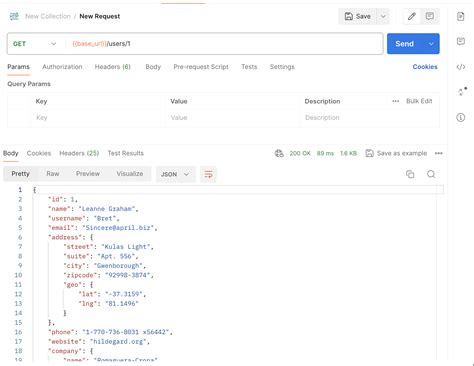Click the Send button
474x366 pixels.
[x=405, y=44]
